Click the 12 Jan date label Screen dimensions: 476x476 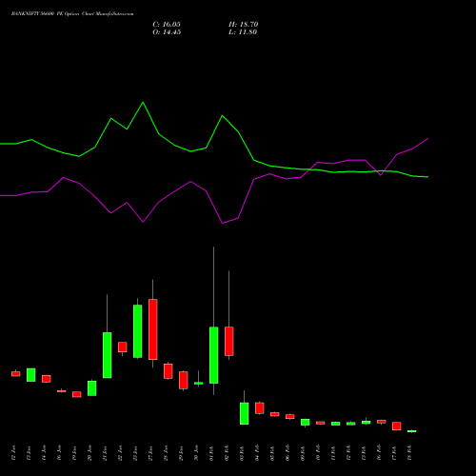(x=13, y=453)
